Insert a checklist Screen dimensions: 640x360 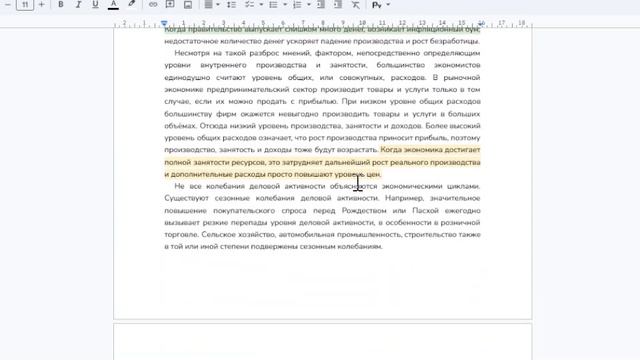pyautogui.click(x=249, y=4)
